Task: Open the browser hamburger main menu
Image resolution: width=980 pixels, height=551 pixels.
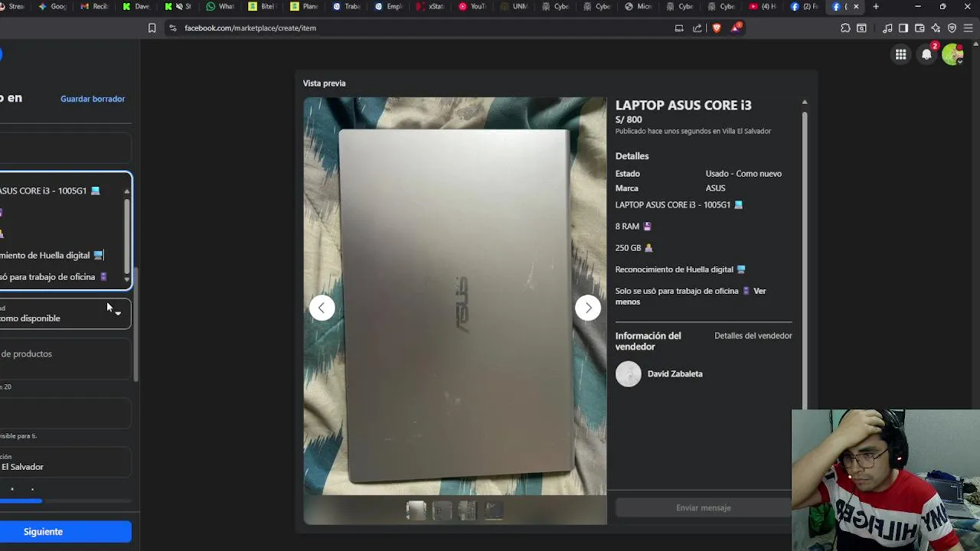Action: click(969, 28)
